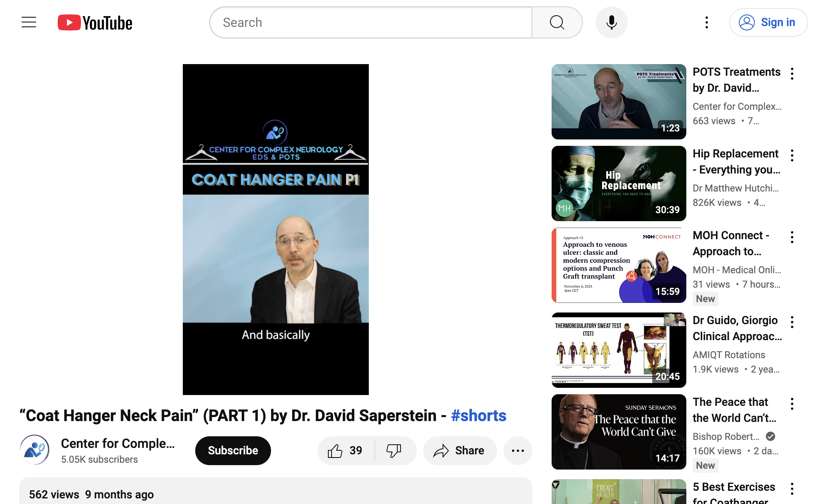Open MOH Connect venous ulcer thumbnail
The width and height of the screenshot is (821, 504).
coord(619,265)
